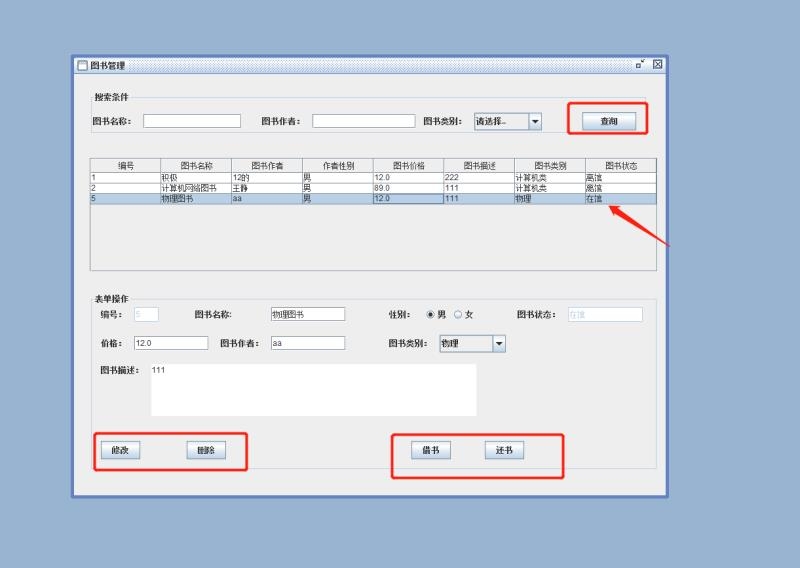
Task: Click the 图书名称 column header
Action: (x=196, y=166)
